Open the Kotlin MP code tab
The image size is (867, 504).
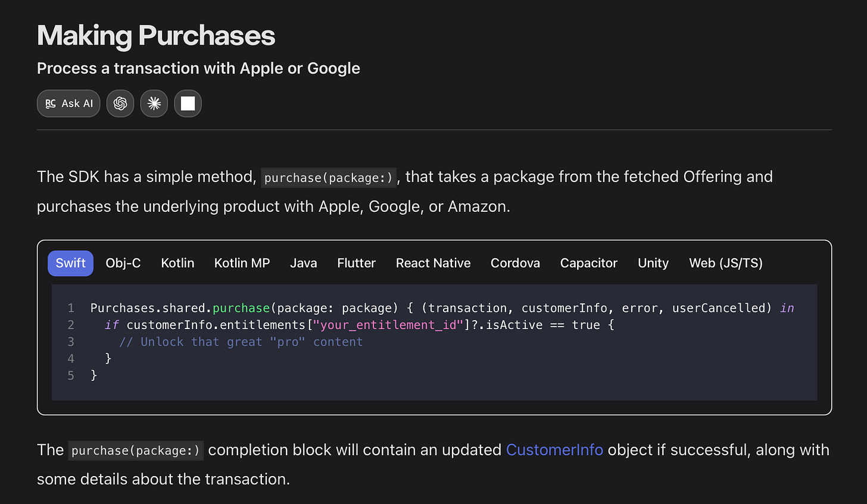tap(242, 263)
